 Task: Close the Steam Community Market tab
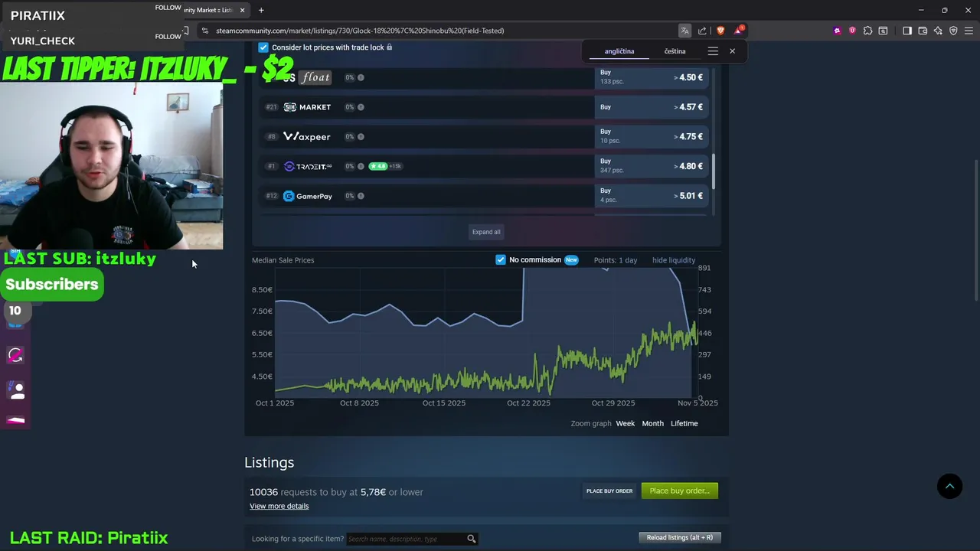click(x=243, y=10)
